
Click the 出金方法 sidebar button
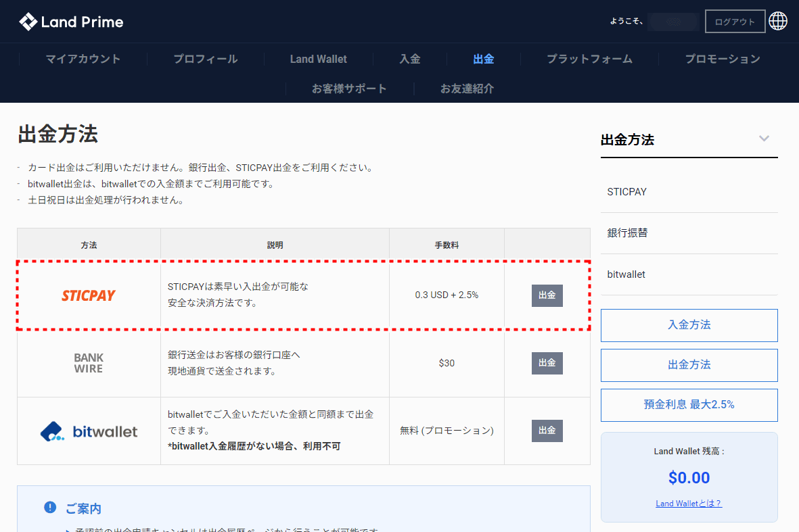[689, 365]
